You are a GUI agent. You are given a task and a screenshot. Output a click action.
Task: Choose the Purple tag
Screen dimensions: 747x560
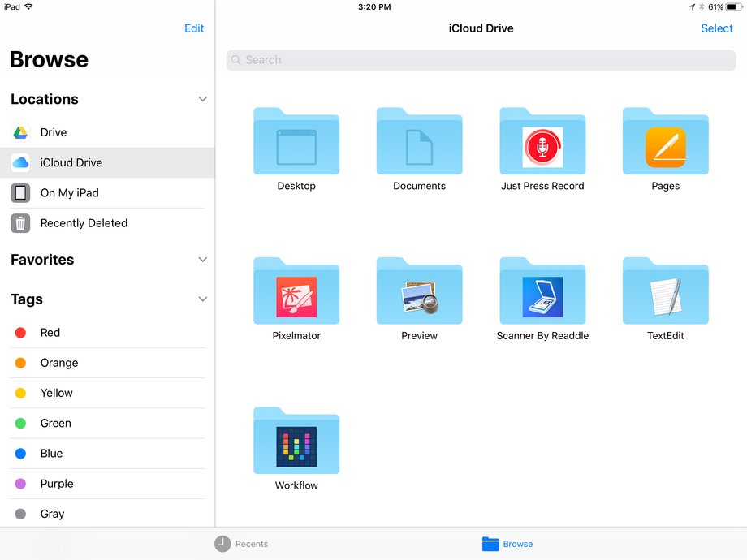[x=107, y=484]
